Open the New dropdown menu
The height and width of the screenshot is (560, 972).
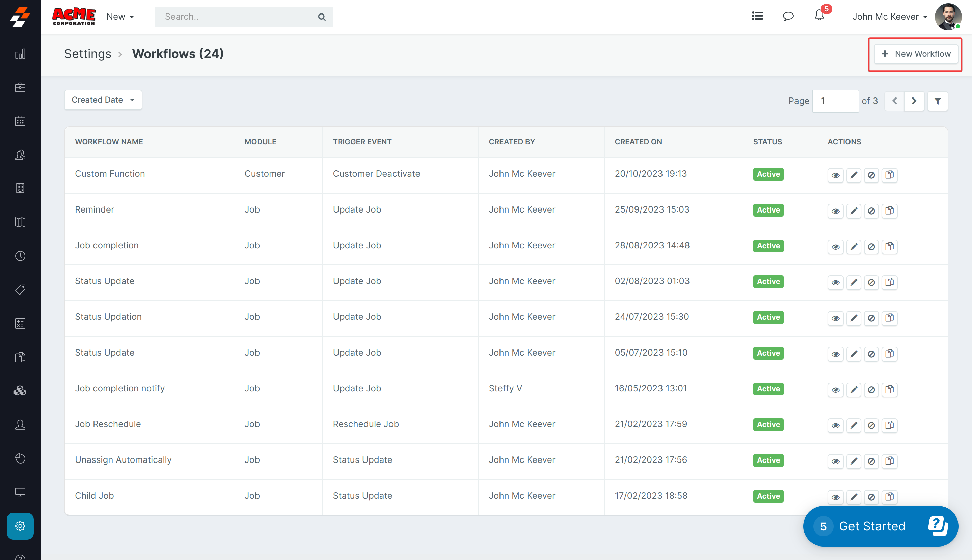pos(120,17)
